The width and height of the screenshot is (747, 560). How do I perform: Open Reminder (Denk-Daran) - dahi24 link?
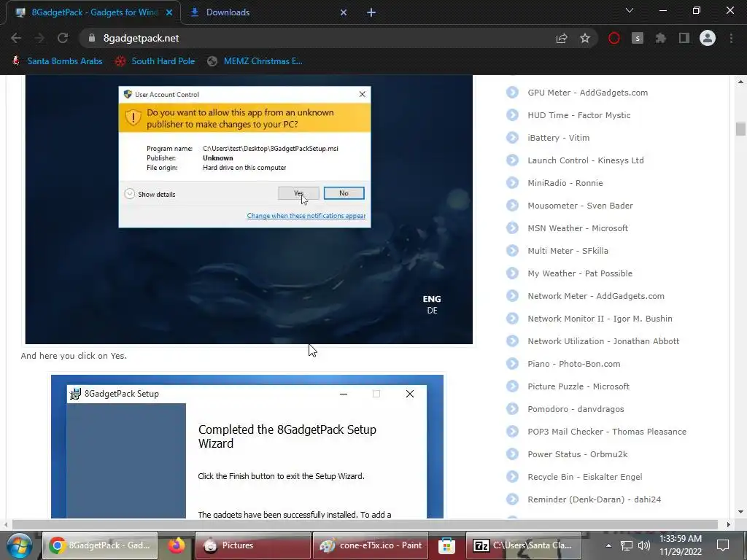click(x=594, y=499)
